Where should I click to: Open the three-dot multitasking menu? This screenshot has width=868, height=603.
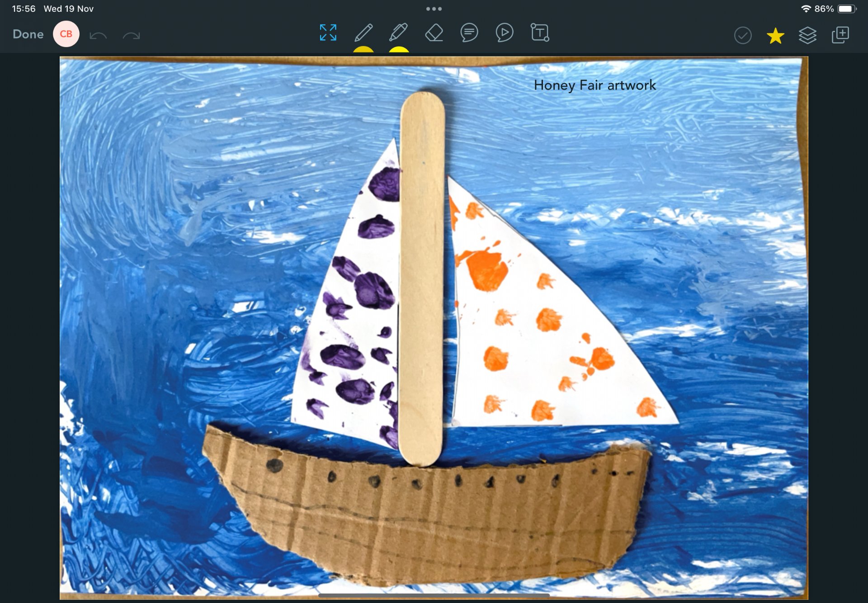pos(434,9)
